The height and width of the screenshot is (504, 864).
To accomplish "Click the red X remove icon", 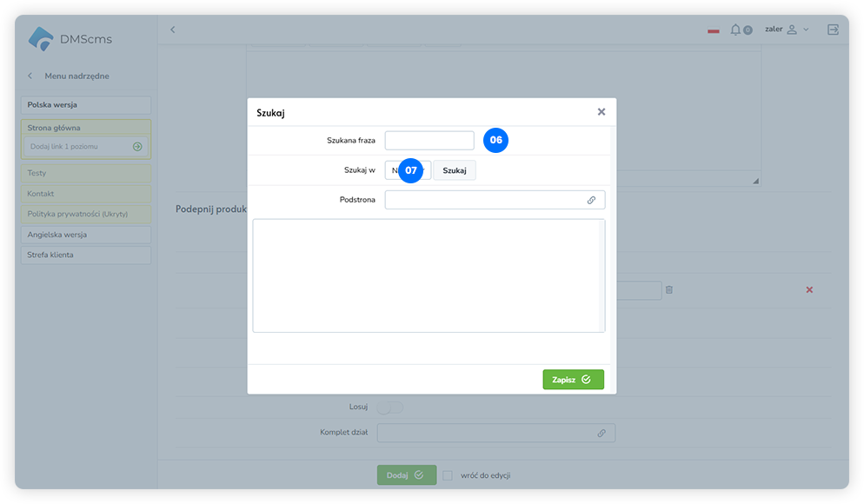I will (809, 289).
